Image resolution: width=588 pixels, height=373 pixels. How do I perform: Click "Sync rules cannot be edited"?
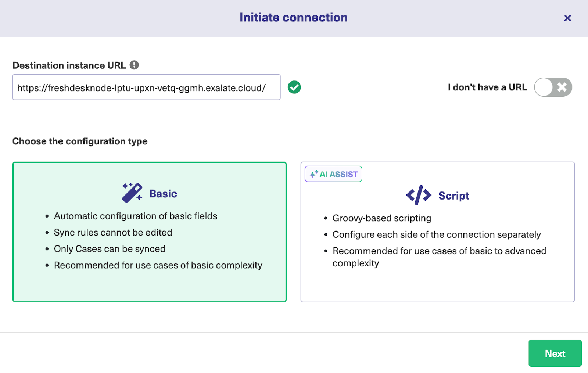[x=113, y=233]
